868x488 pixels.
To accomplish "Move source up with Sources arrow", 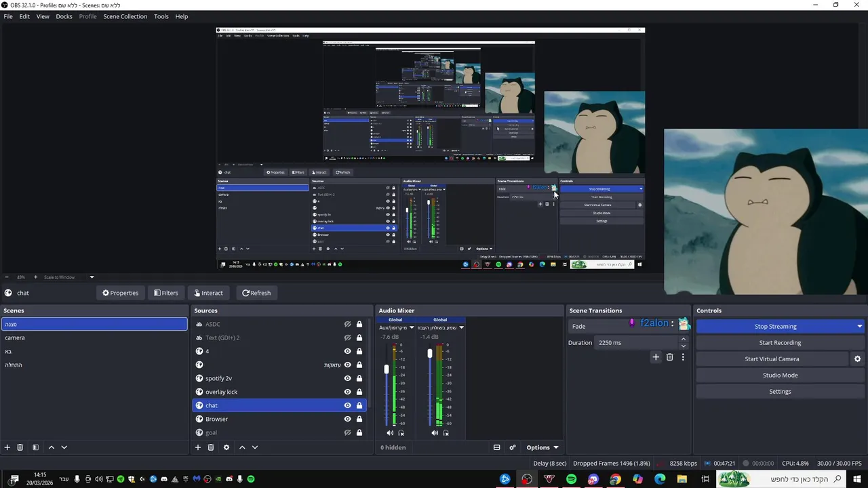I will [242, 447].
